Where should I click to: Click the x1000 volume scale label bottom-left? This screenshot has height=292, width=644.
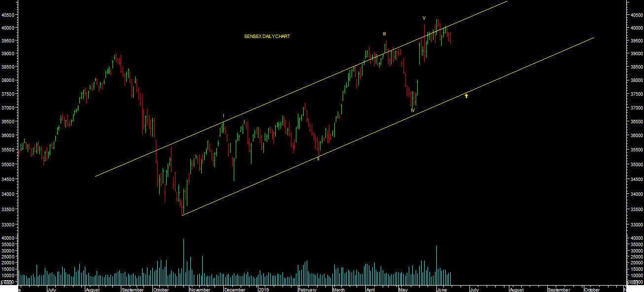click(x=6, y=283)
